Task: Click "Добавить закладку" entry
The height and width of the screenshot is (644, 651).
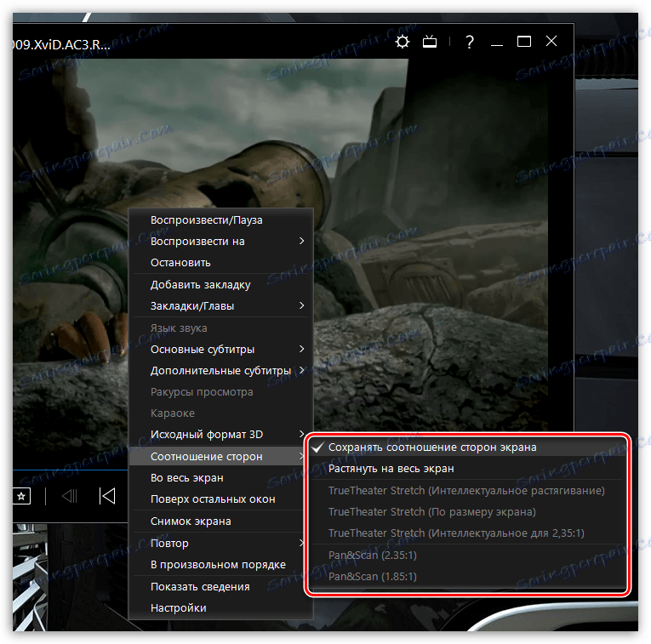Action: coord(221,285)
